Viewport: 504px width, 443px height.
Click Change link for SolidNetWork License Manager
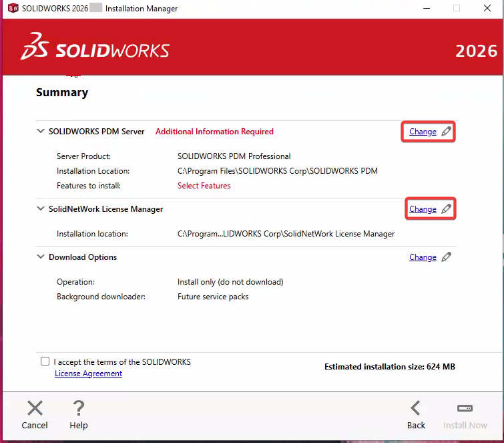coord(423,209)
